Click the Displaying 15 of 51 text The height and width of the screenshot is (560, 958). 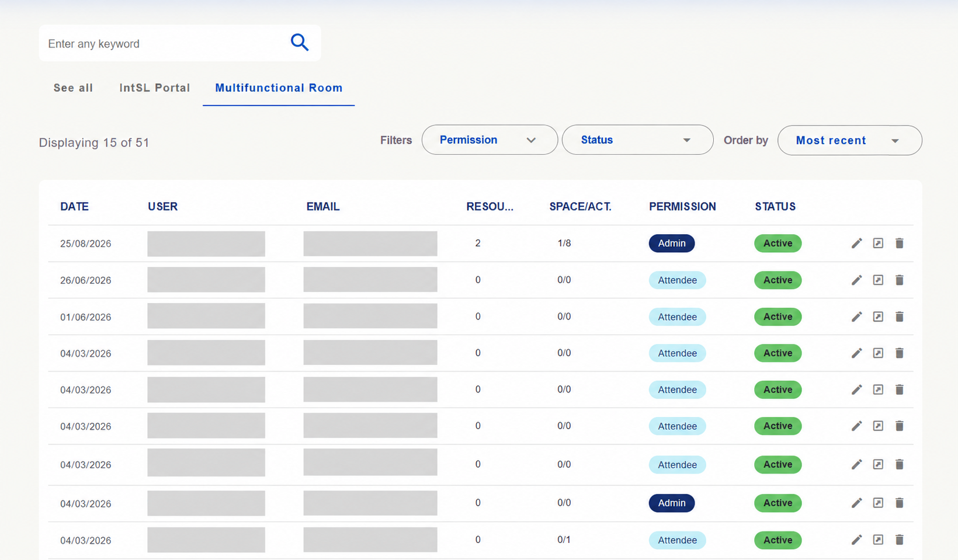[x=94, y=142]
